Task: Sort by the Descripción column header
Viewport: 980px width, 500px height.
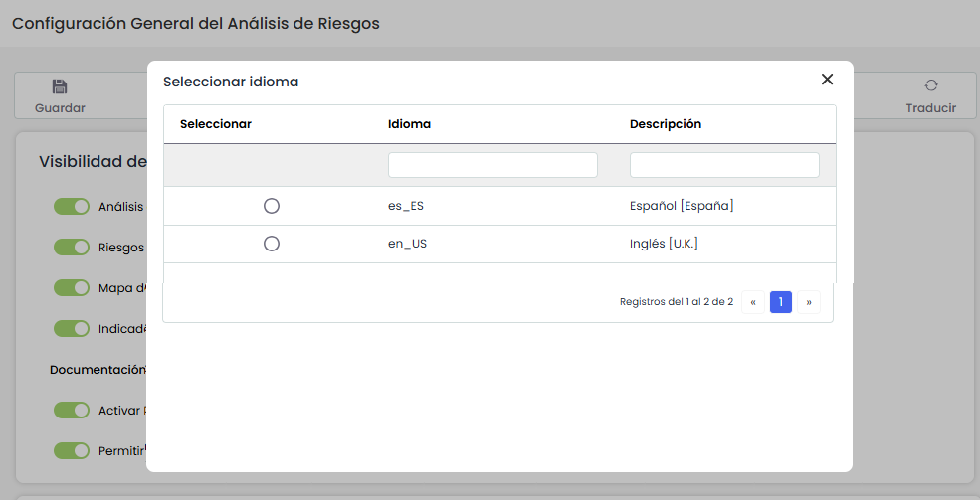Action: tap(666, 124)
